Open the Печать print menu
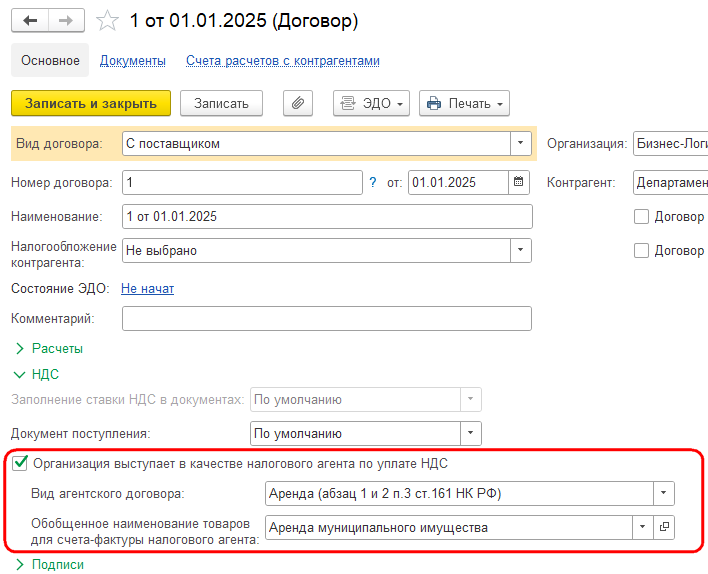The image size is (708, 574). pyautogui.click(x=464, y=103)
